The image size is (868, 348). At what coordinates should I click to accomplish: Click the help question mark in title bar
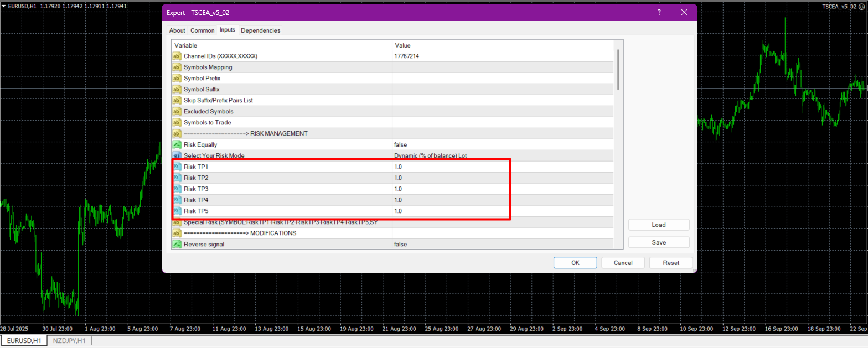[659, 12]
